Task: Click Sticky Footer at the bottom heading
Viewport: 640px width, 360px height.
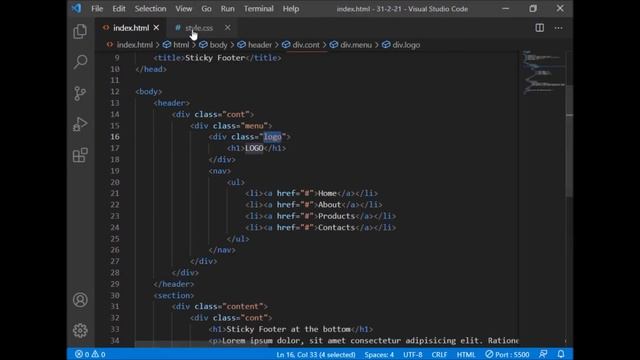Action: [288, 329]
